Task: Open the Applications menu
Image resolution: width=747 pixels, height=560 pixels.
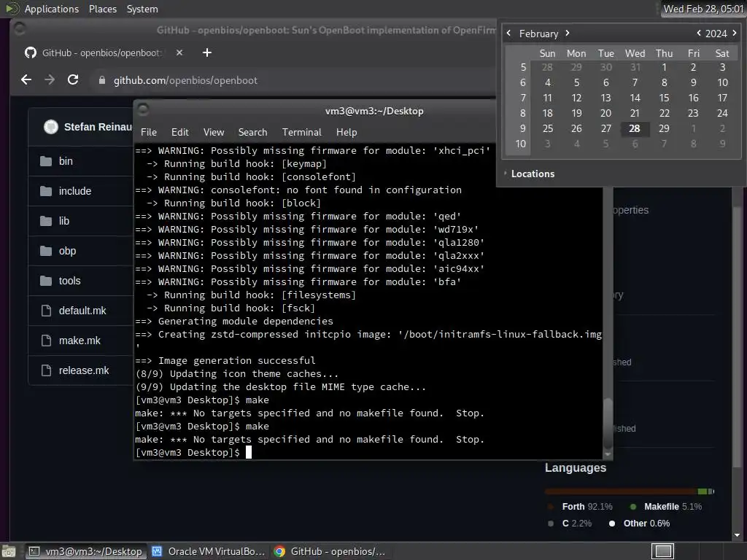Action: pyautogui.click(x=52, y=9)
